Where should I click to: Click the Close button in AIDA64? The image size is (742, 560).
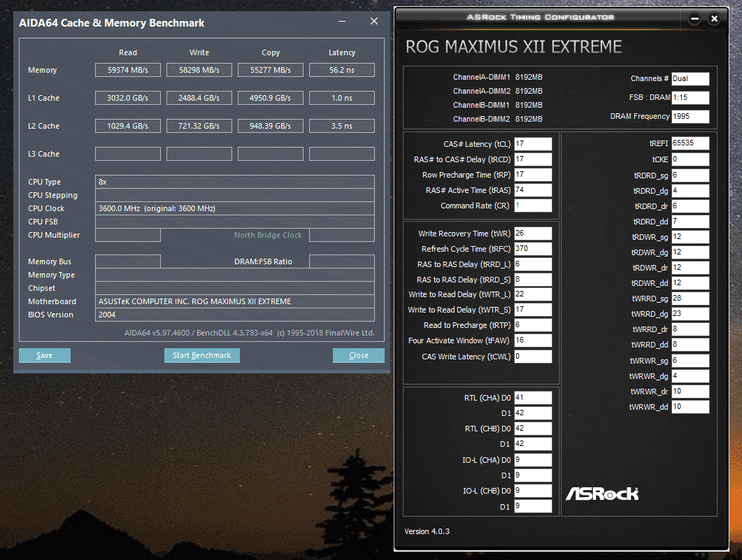point(358,355)
